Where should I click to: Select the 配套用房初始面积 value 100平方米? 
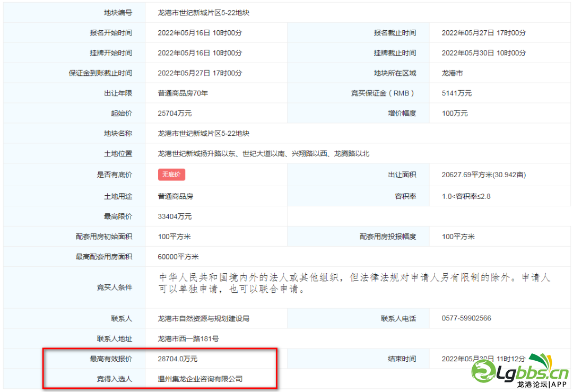click(x=175, y=237)
